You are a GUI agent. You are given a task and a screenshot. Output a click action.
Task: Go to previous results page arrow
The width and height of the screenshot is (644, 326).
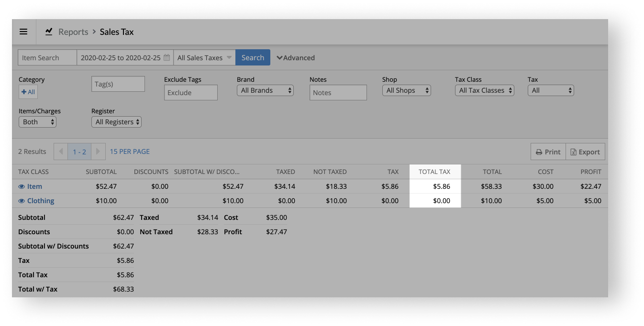coord(61,152)
